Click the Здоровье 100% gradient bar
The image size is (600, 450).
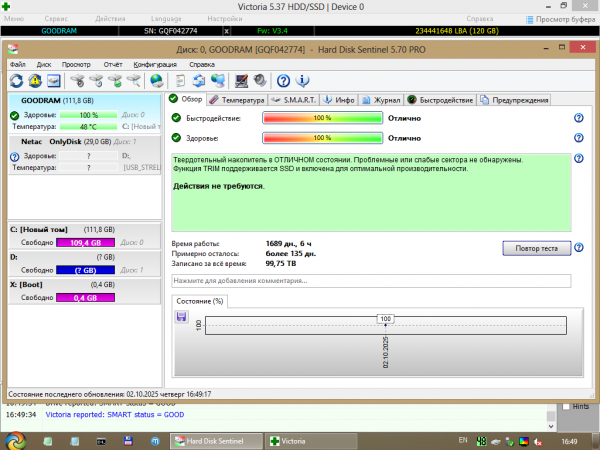coord(321,137)
